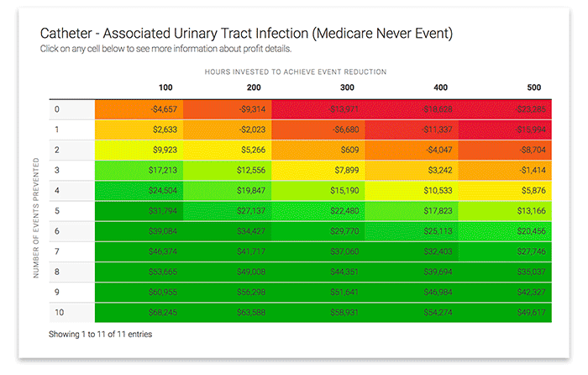The width and height of the screenshot is (588, 375).
Task: Open the $49,617 cell details
Action: click(x=505, y=313)
